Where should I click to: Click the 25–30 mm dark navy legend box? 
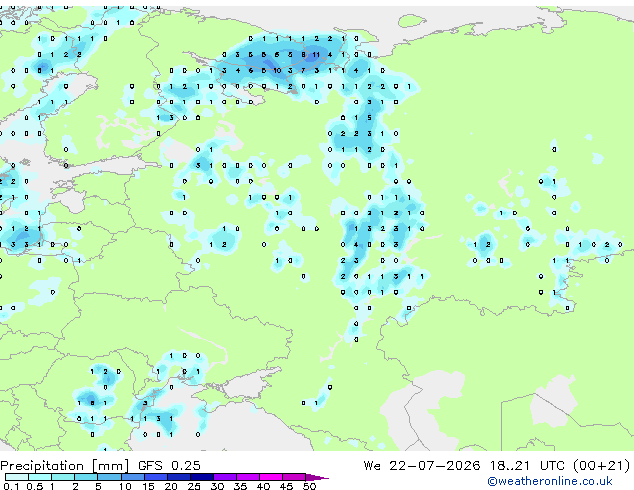tap(201, 477)
